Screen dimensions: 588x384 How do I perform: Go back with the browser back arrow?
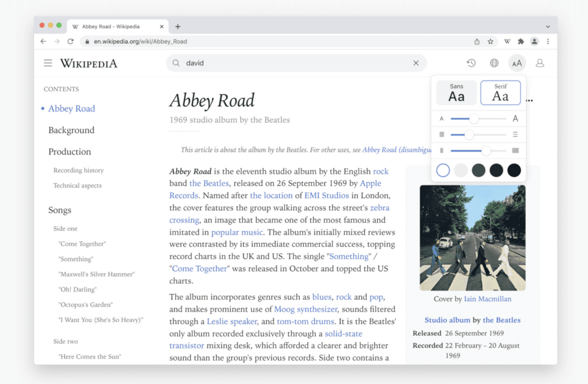click(x=44, y=41)
